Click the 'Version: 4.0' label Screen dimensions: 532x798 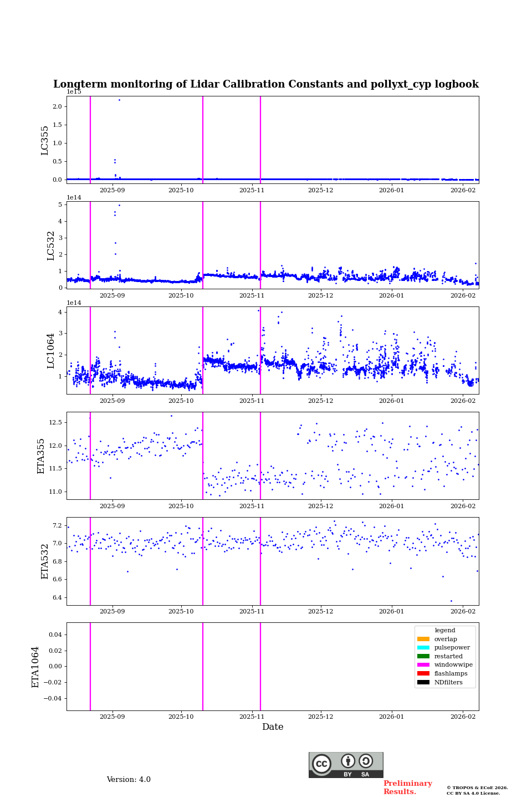129,780
